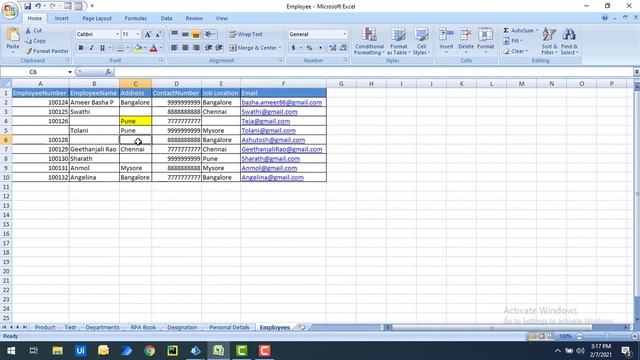The height and width of the screenshot is (360, 640).
Task: Activate the Format Painter
Action: [x=47, y=51]
